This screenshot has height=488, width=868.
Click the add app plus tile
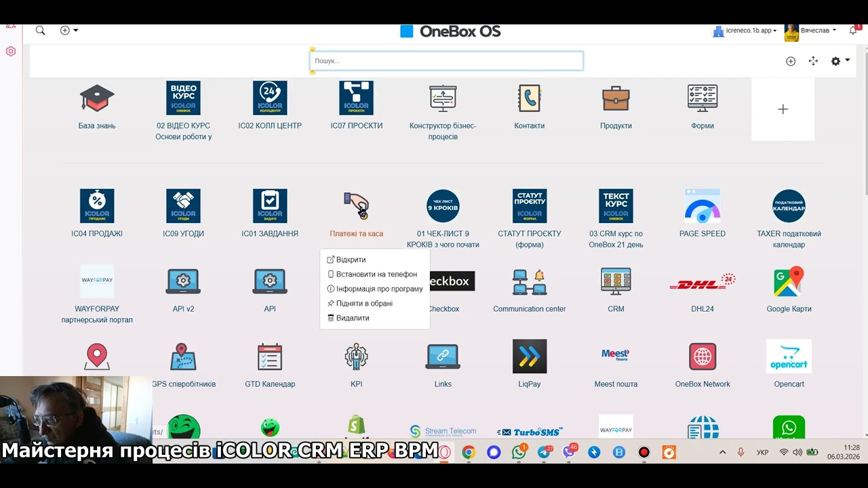click(783, 109)
